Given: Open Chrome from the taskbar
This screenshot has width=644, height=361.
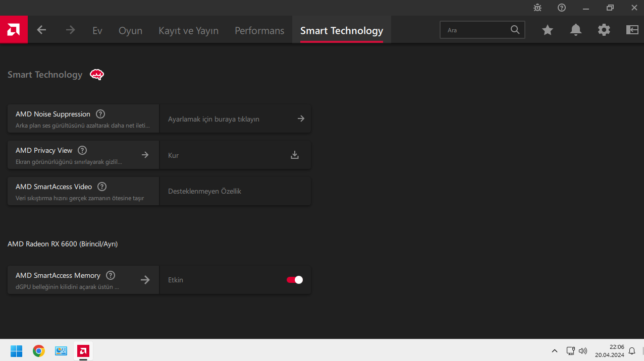Looking at the screenshot, I should tap(39, 350).
